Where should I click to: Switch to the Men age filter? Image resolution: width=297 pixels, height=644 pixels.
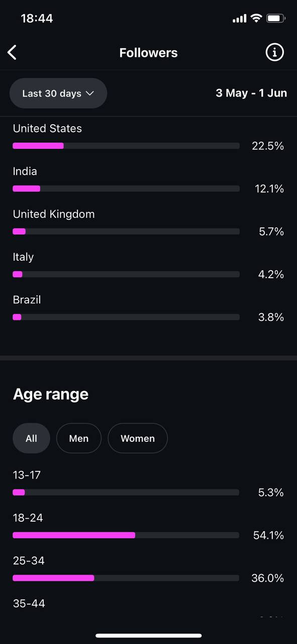tap(79, 438)
